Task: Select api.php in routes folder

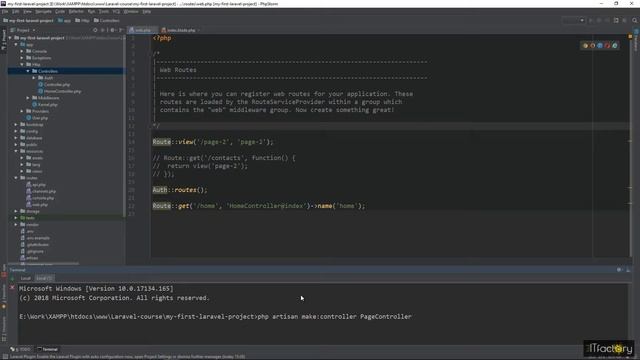Action: point(36,184)
